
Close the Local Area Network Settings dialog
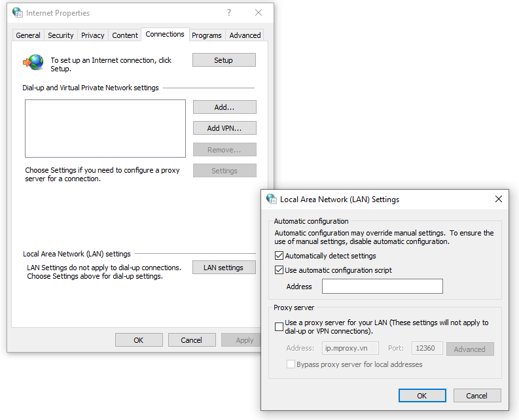499,199
